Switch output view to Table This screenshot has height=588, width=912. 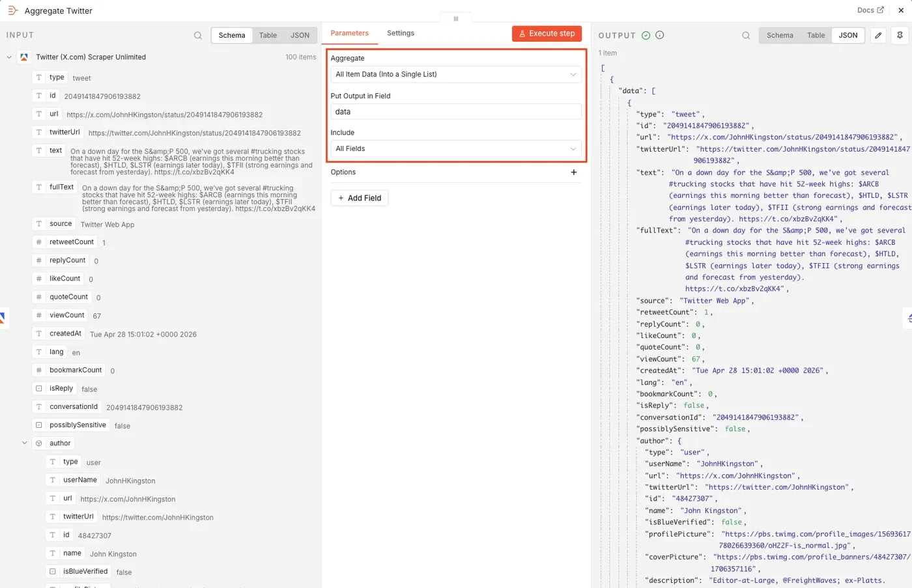pos(816,35)
